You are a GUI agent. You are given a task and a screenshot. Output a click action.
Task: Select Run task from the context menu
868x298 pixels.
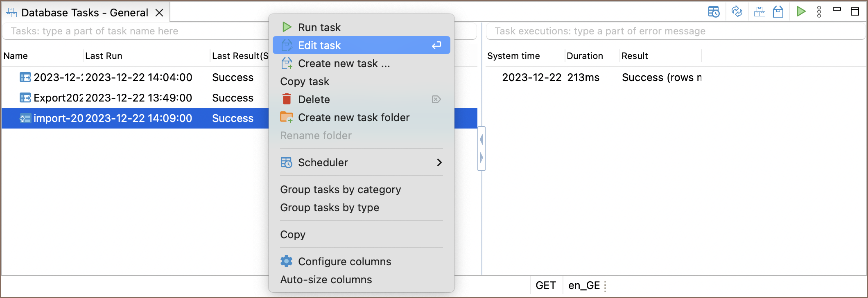[319, 27]
